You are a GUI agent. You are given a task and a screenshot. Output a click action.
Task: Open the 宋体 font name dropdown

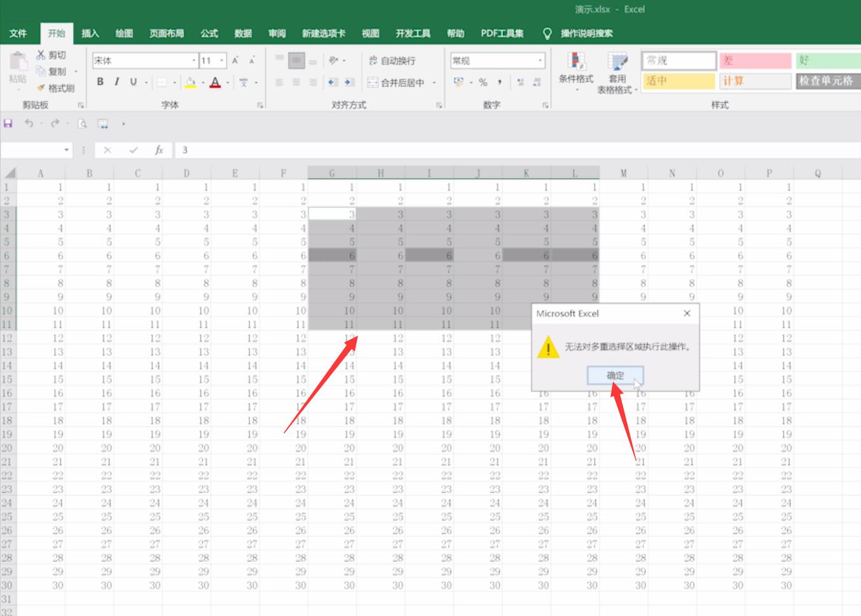click(x=194, y=61)
